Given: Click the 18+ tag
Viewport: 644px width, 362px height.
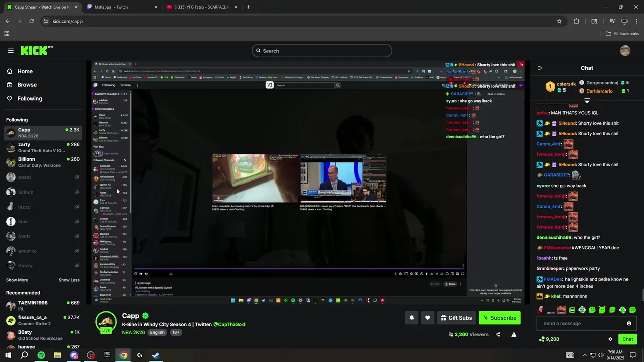Looking at the screenshot, I should coord(175,332).
